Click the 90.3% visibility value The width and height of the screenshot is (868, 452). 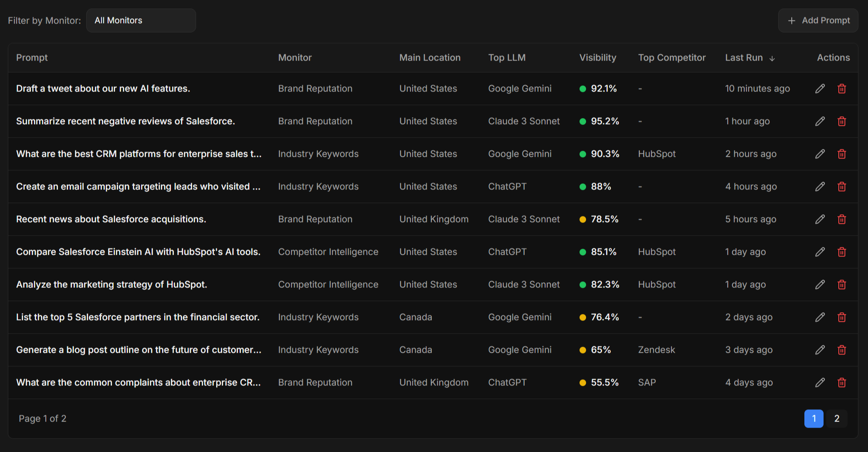605,154
